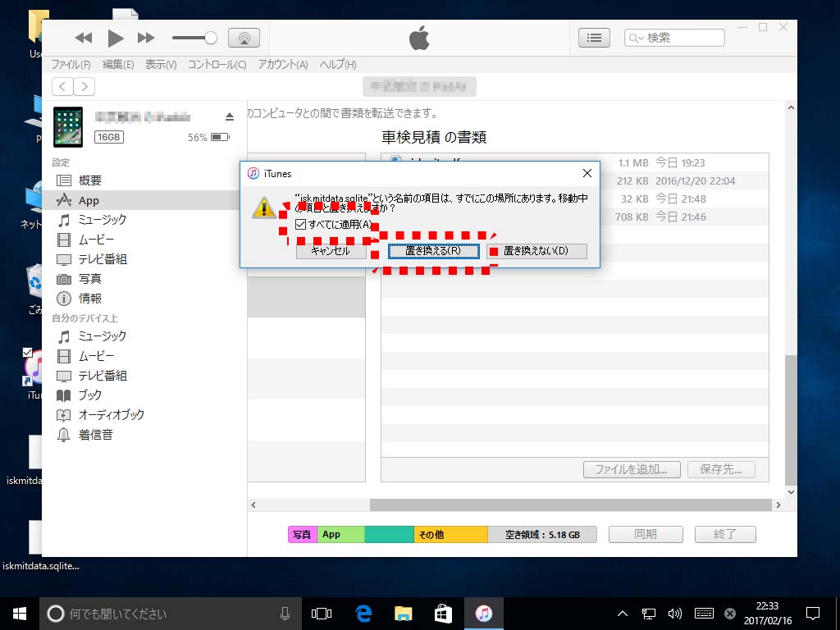
Task: Click the AirPlay icon button
Action: tap(244, 38)
